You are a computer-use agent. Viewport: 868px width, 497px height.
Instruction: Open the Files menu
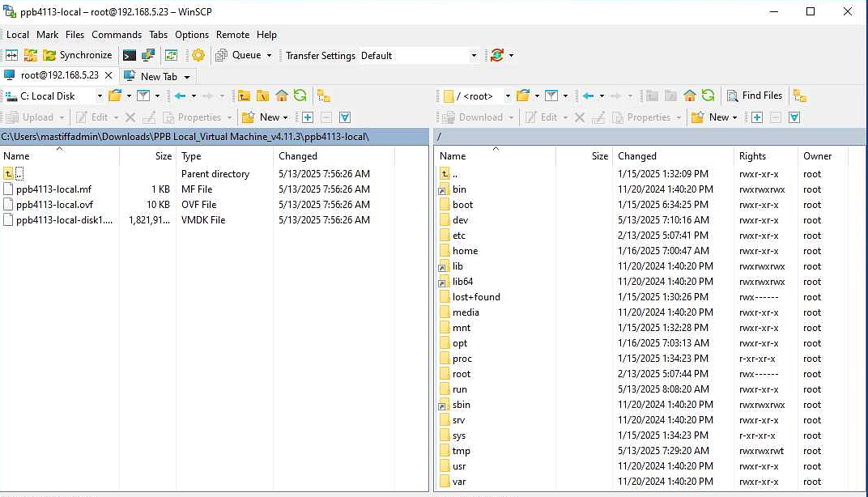tap(74, 34)
